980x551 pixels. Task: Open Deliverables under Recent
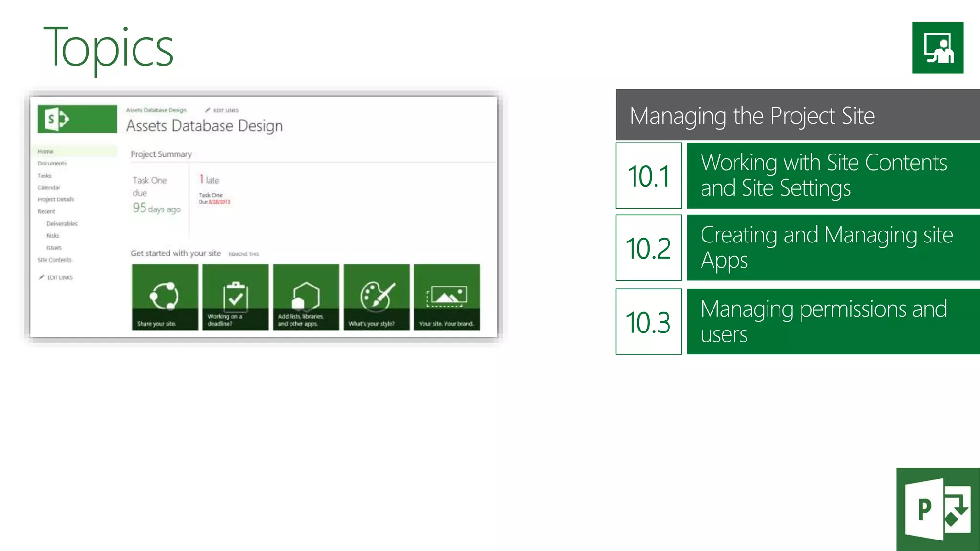62,224
